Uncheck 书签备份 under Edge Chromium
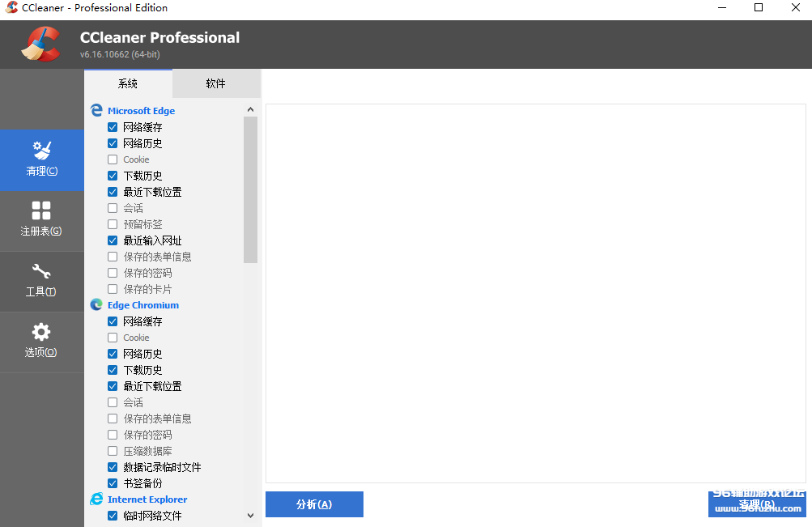 pos(113,483)
